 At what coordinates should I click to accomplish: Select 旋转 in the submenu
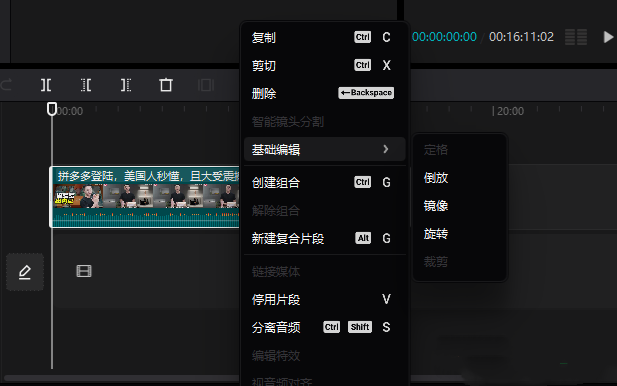[x=459, y=234]
